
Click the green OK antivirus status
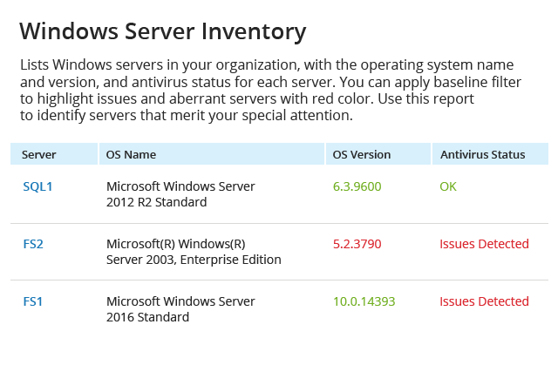(x=448, y=186)
